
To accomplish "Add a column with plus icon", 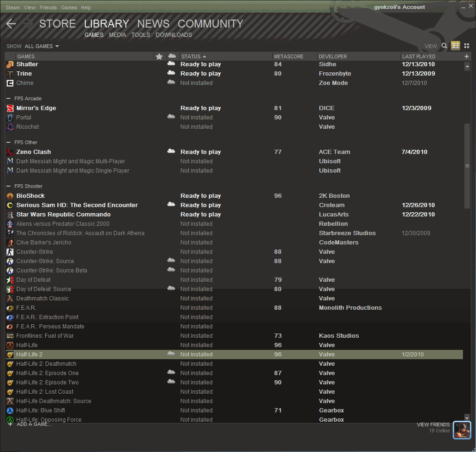I will point(467,56).
